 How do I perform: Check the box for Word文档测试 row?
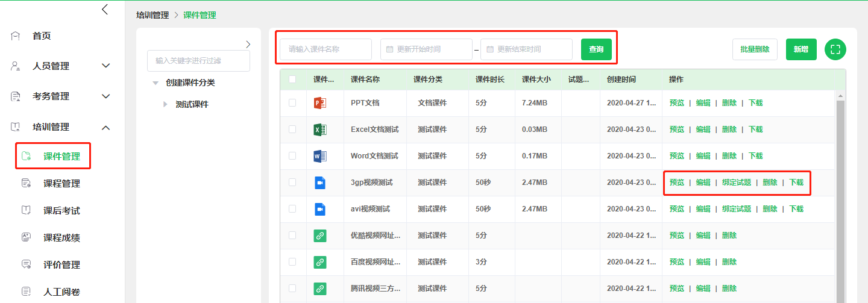[292, 155]
